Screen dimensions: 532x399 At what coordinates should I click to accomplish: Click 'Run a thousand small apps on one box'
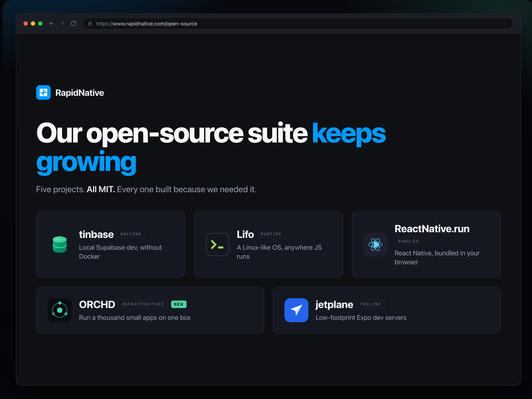[x=135, y=318]
